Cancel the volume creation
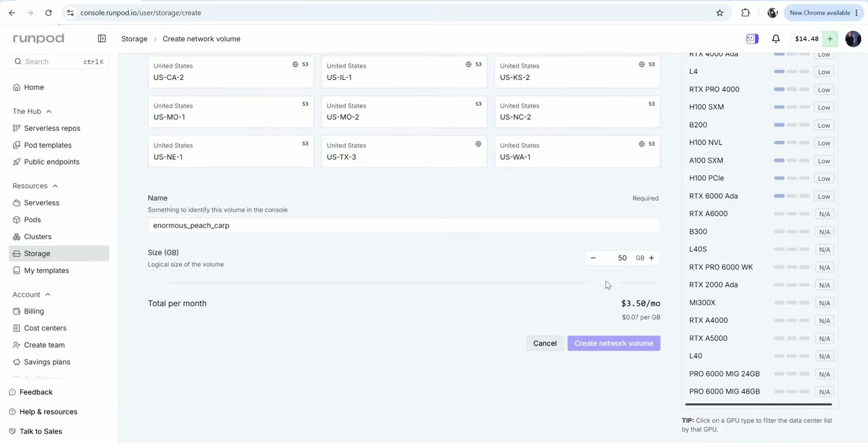The image size is (868, 443). pyautogui.click(x=545, y=343)
